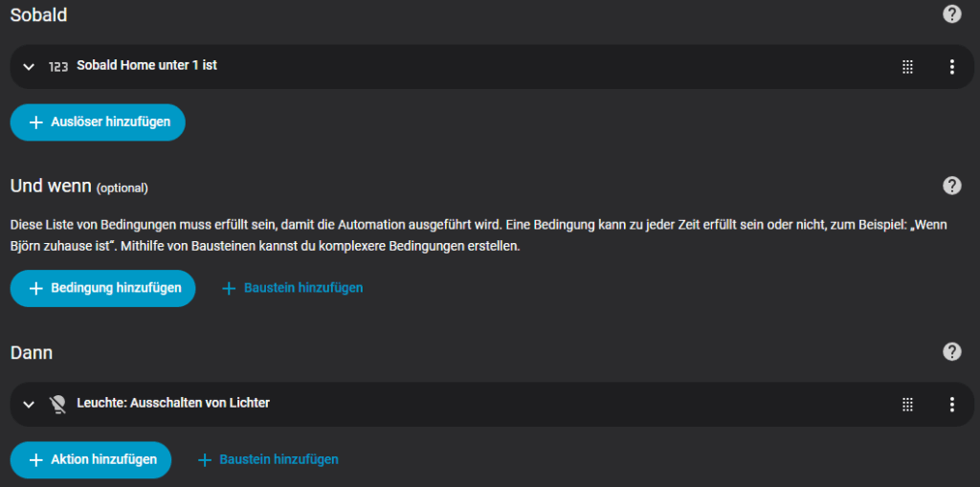Click the Und wenn (optional) heading
This screenshot has height=487, width=980.
tap(79, 186)
